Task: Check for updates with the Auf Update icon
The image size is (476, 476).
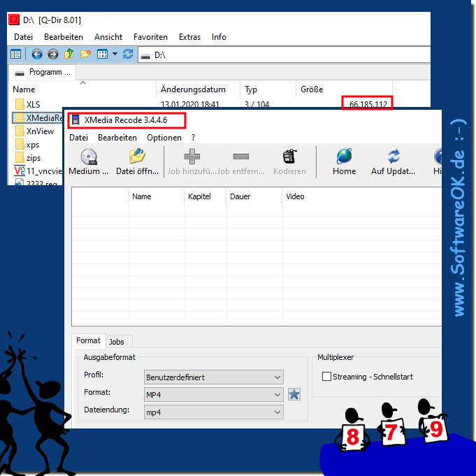Action: pos(394,157)
